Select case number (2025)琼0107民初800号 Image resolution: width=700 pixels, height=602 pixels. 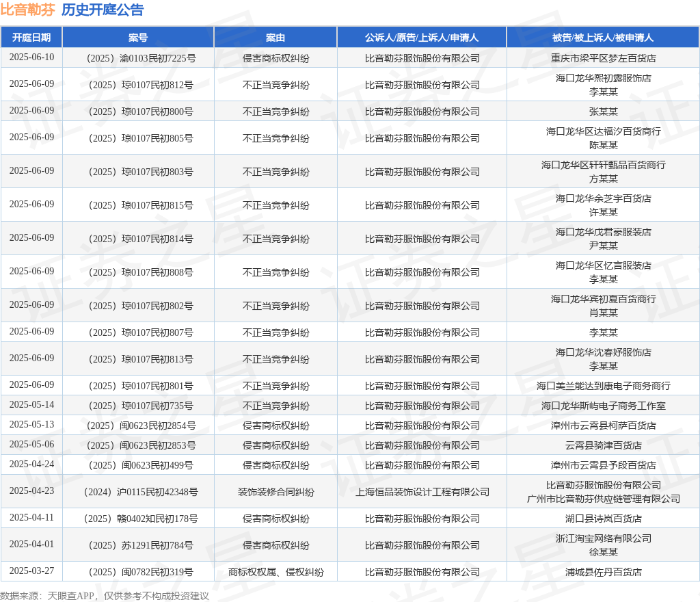pyautogui.click(x=141, y=112)
